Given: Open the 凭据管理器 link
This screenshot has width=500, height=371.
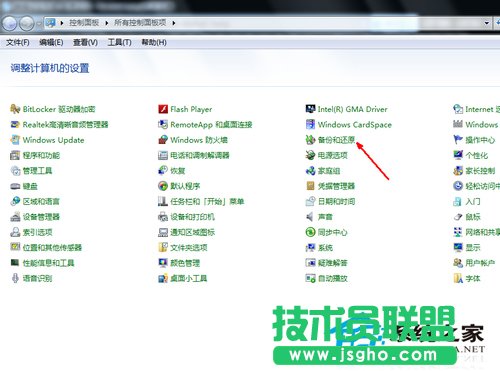Looking at the screenshot, I should (336, 186).
